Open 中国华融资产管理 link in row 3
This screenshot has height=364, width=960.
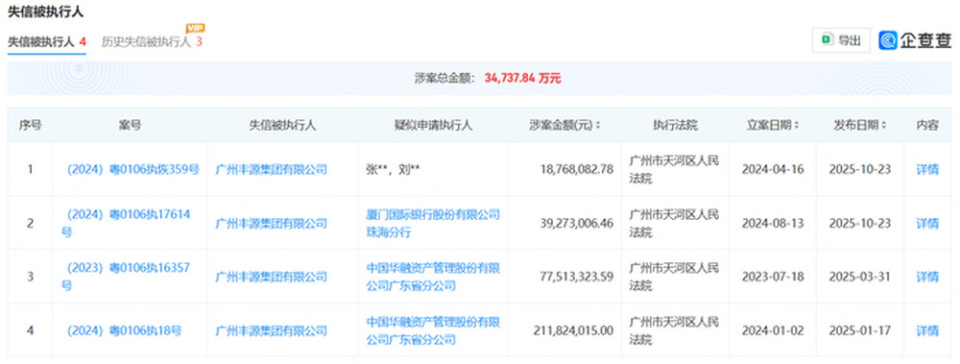(433, 277)
